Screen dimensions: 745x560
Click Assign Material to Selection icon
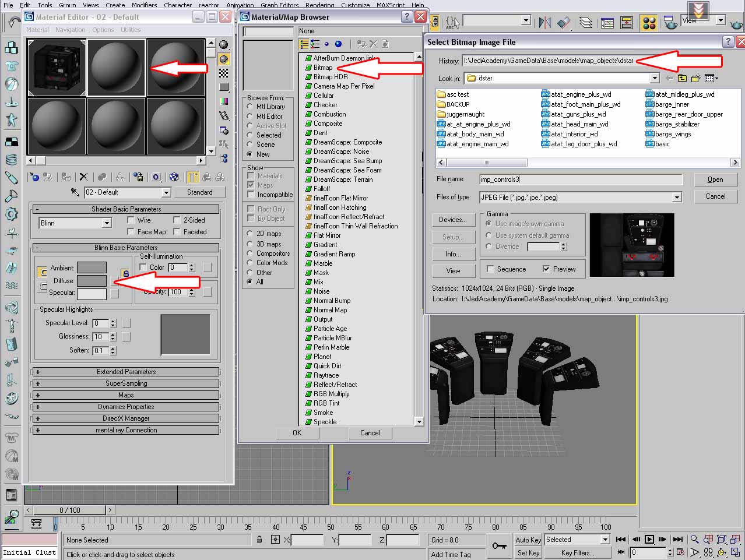(x=66, y=177)
